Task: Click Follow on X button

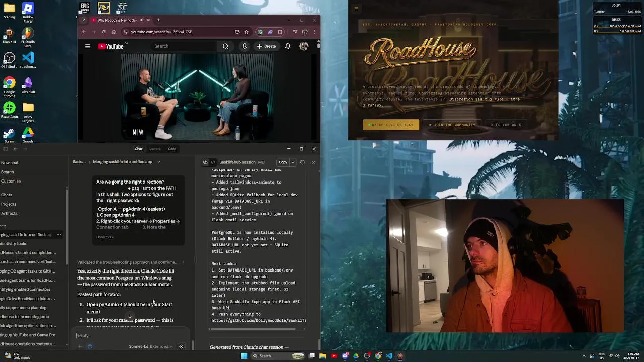Action: [506, 125]
